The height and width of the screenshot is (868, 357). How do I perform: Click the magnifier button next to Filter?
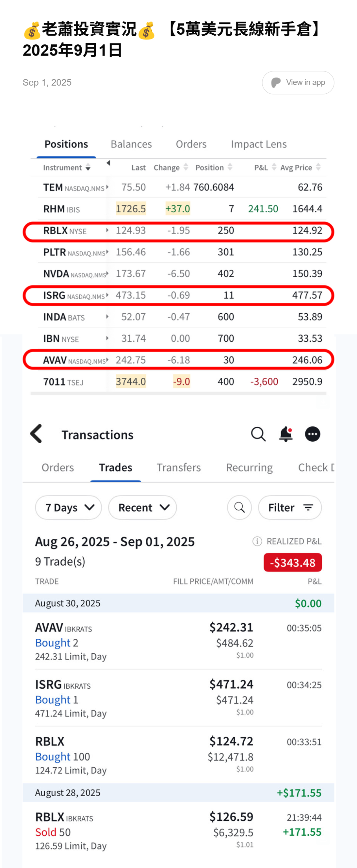pyautogui.click(x=239, y=507)
